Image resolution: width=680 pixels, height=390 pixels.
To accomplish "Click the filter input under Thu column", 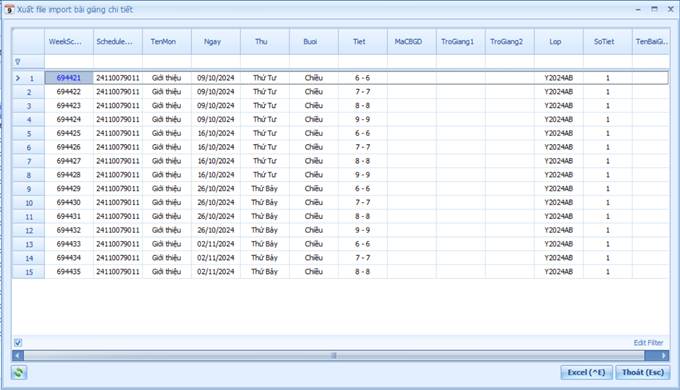I will (x=265, y=62).
